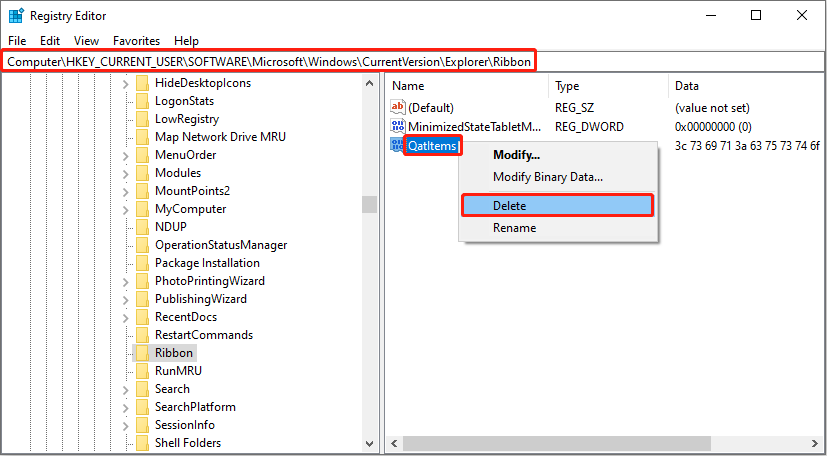Click the NDUP folder icon
Screen dimensions: 827x456
point(142,227)
